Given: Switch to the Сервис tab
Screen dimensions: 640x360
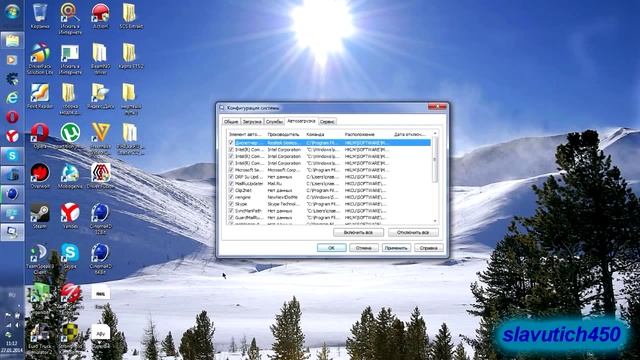Looking at the screenshot, I should [327, 122].
